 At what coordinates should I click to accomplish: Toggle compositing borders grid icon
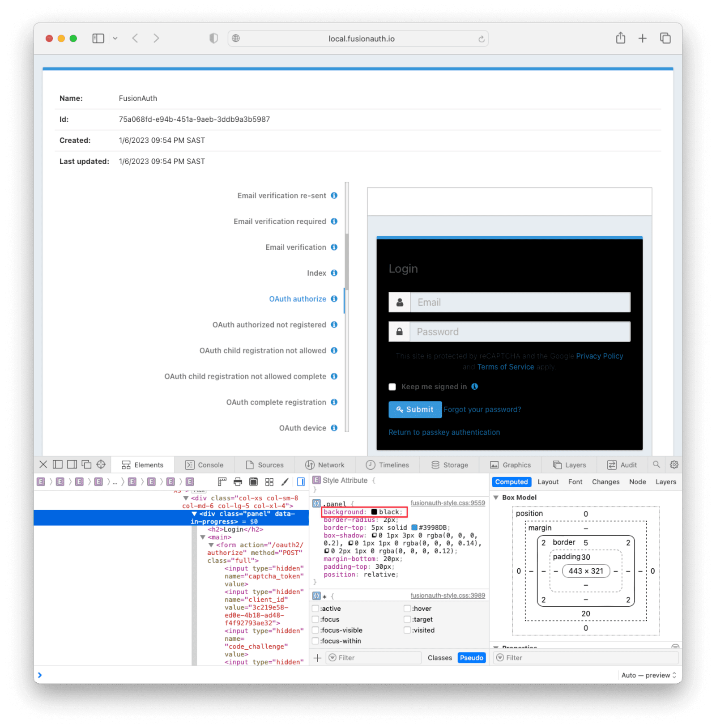coord(269,482)
